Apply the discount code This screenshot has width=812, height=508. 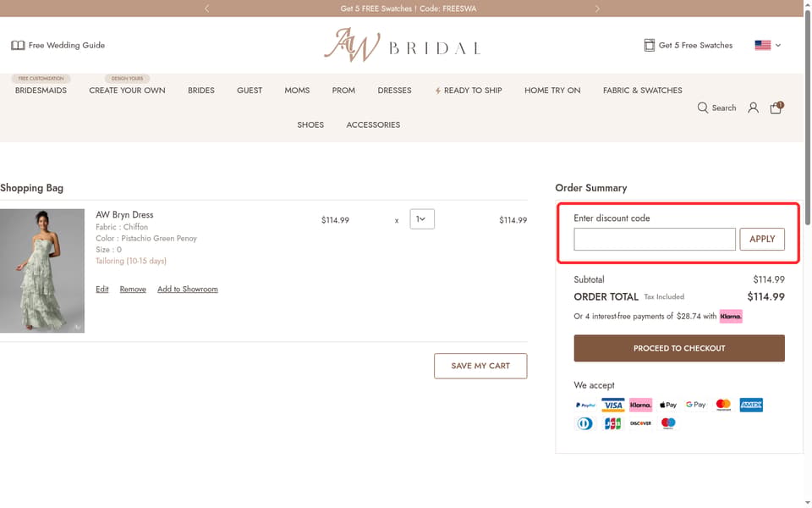762,239
